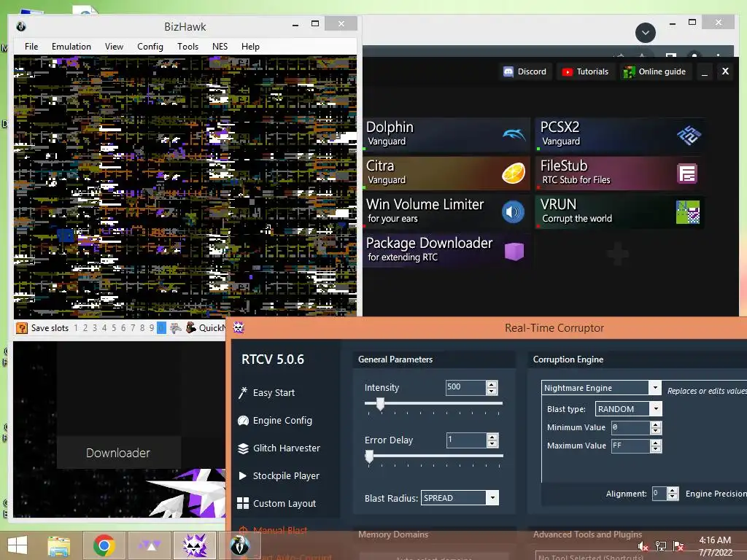Click the RTCV icon in Real-Time Corruptor title bar
Image resolution: width=747 pixels, height=560 pixels.
click(x=239, y=327)
